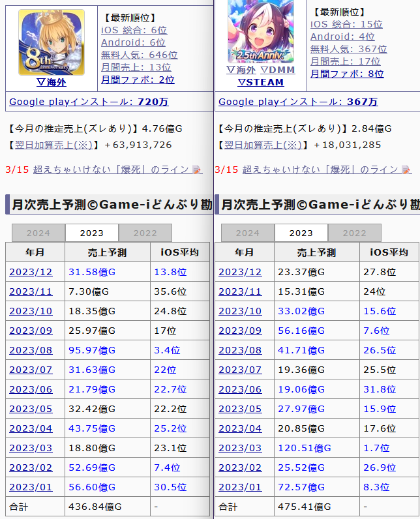Open 2023/02 in the left table
This screenshot has width=420, height=519.
pyautogui.click(x=31, y=467)
